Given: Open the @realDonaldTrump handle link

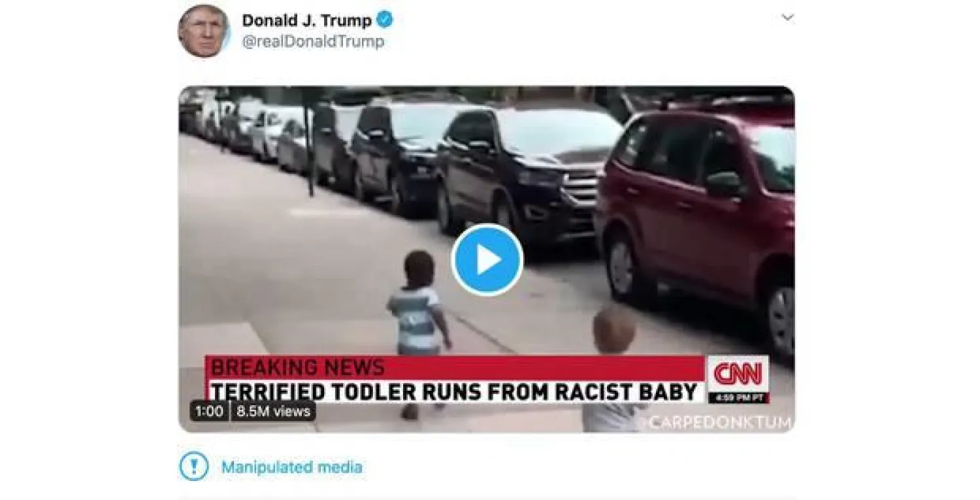Looking at the screenshot, I should (313, 42).
